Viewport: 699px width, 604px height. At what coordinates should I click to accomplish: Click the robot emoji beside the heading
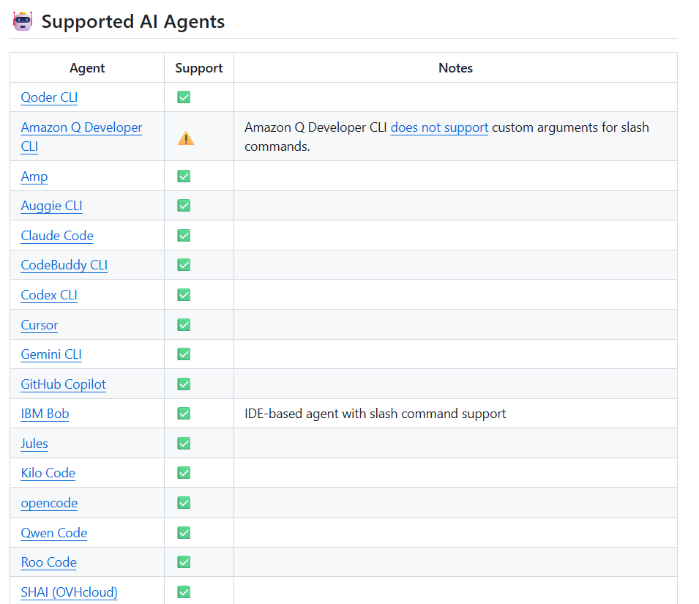pos(23,21)
